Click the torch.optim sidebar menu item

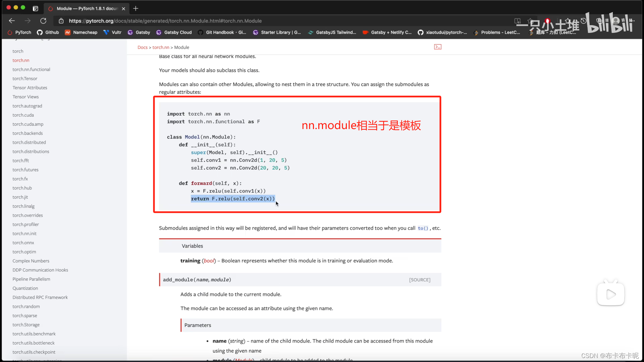(24, 251)
